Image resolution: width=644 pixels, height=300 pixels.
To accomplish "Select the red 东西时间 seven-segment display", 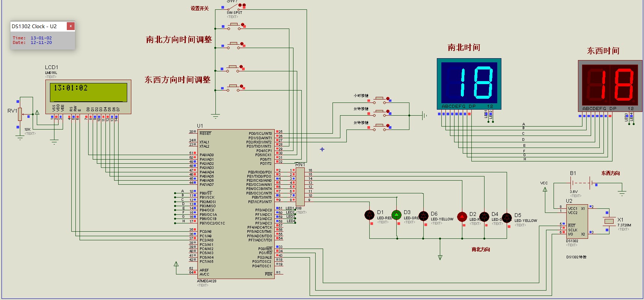I will [610, 86].
